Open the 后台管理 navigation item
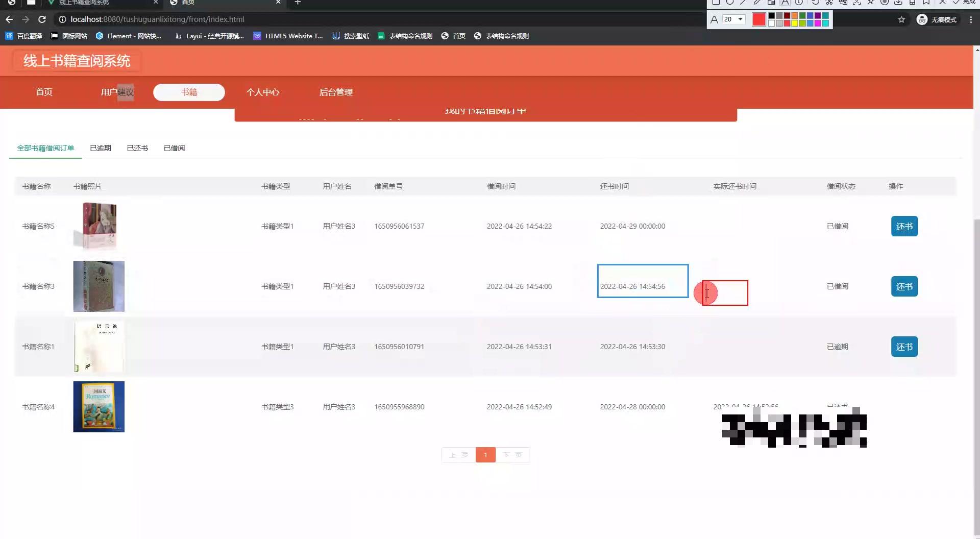 (336, 92)
